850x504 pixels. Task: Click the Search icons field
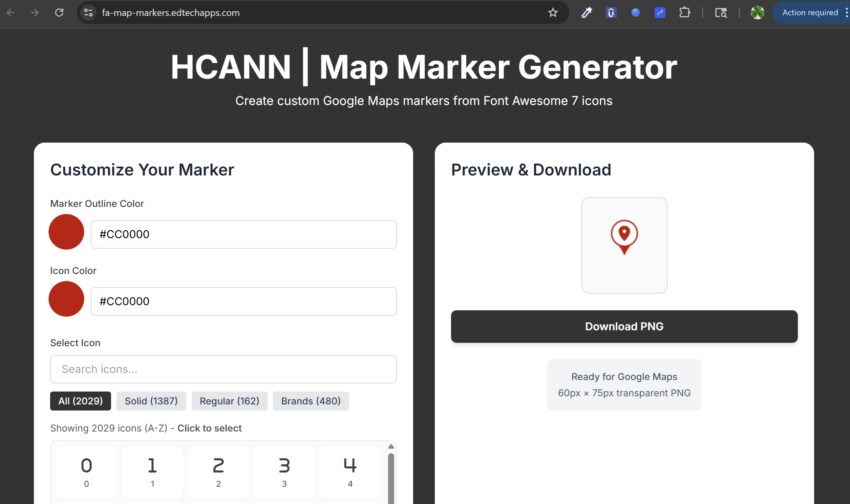223,369
